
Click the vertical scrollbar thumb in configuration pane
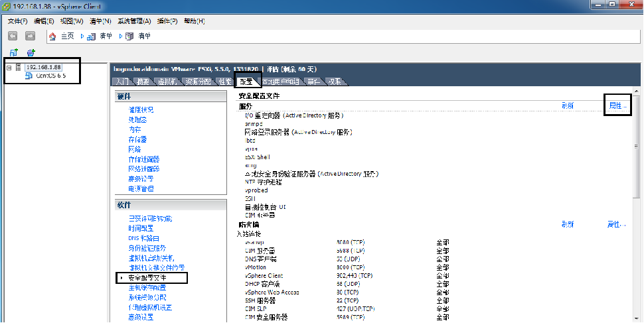pos(637,146)
